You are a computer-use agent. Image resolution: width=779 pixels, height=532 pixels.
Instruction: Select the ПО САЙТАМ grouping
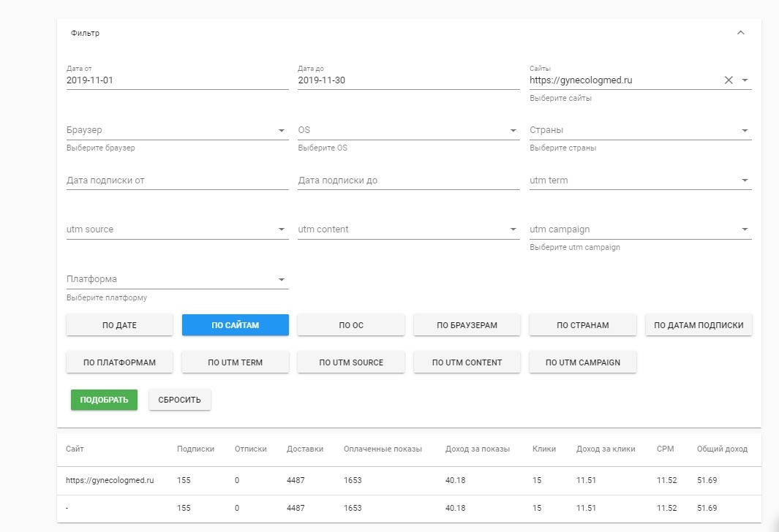235,325
